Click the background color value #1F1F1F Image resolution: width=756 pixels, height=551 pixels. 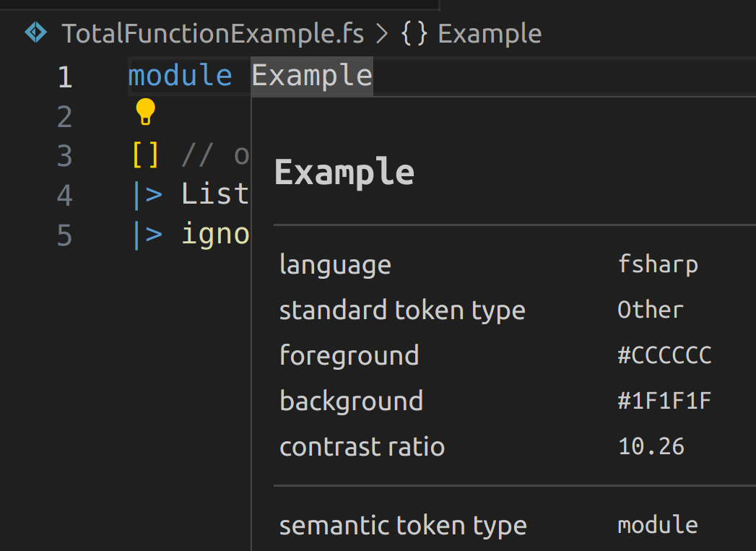point(665,400)
